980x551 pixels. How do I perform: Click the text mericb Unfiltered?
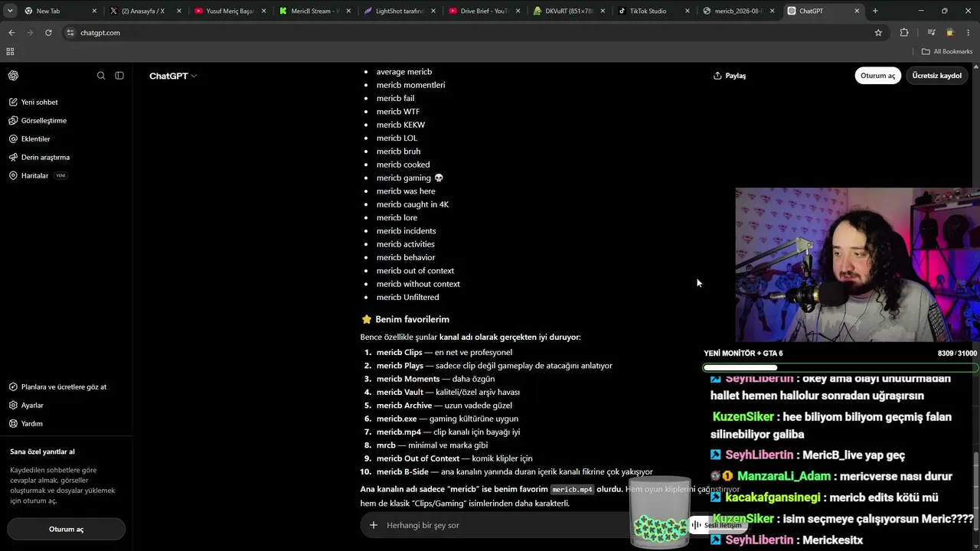[x=408, y=297]
